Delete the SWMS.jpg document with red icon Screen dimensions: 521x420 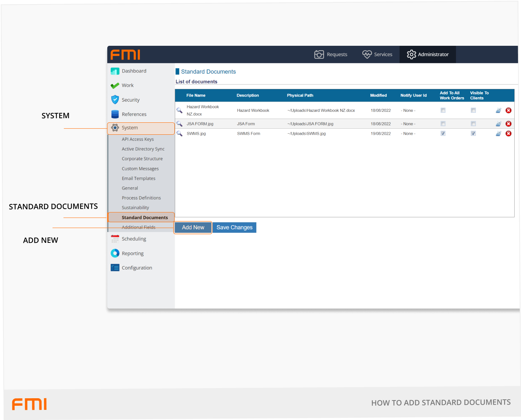tap(508, 134)
